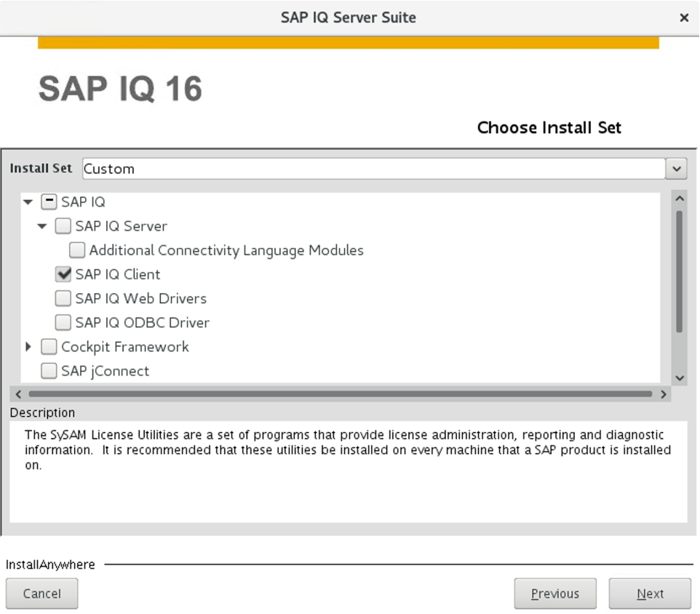Click the down arrow on vertical scrollbar
Screen dimensions: 700x614
679,378
